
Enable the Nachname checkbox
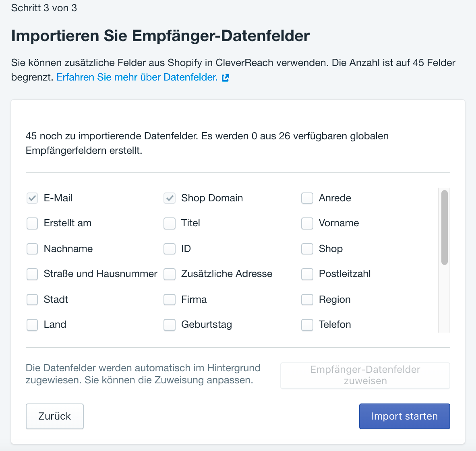point(32,249)
